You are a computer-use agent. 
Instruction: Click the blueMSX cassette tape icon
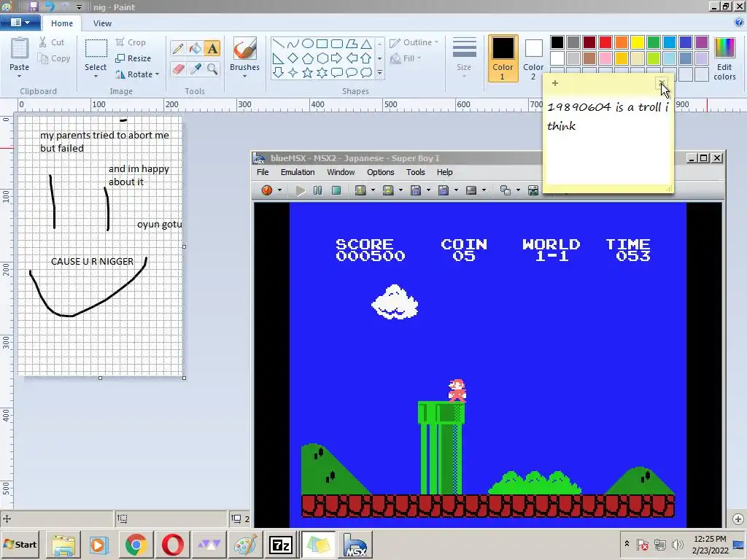click(471, 190)
